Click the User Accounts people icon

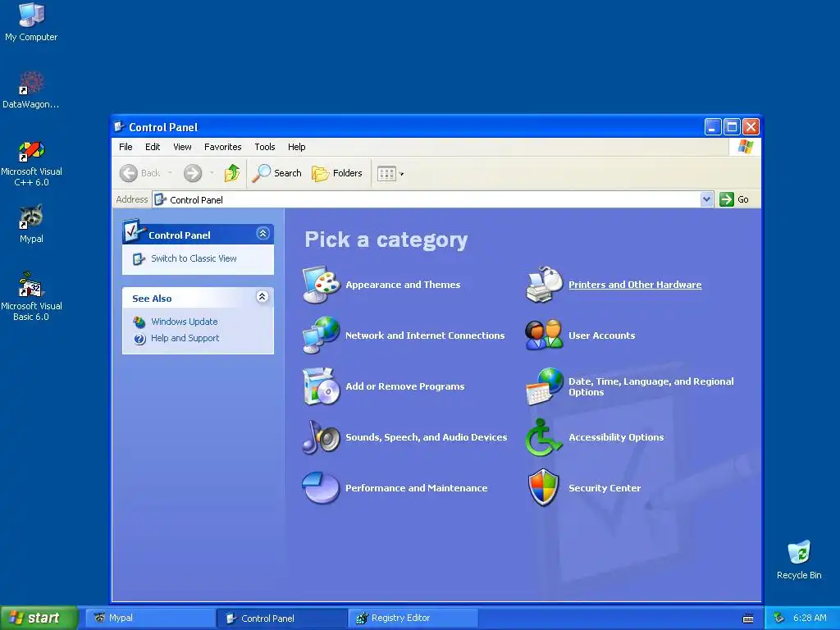pos(544,336)
